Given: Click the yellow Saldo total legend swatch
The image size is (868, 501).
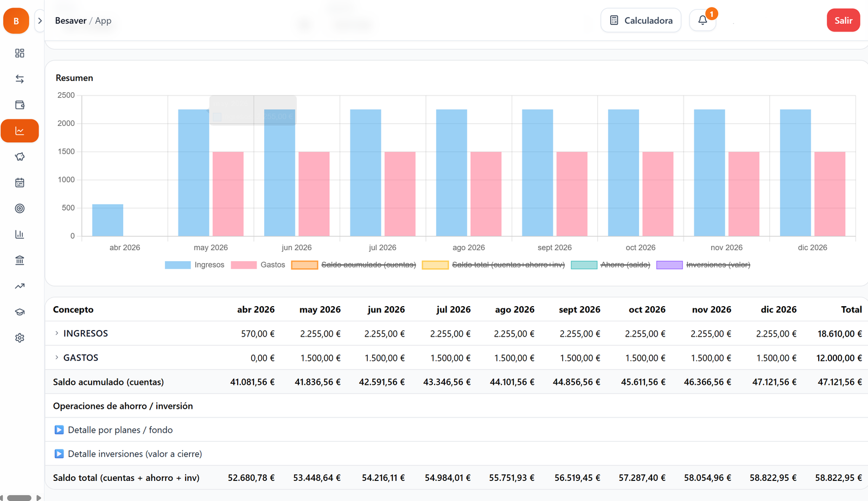Looking at the screenshot, I should (x=435, y=265).
